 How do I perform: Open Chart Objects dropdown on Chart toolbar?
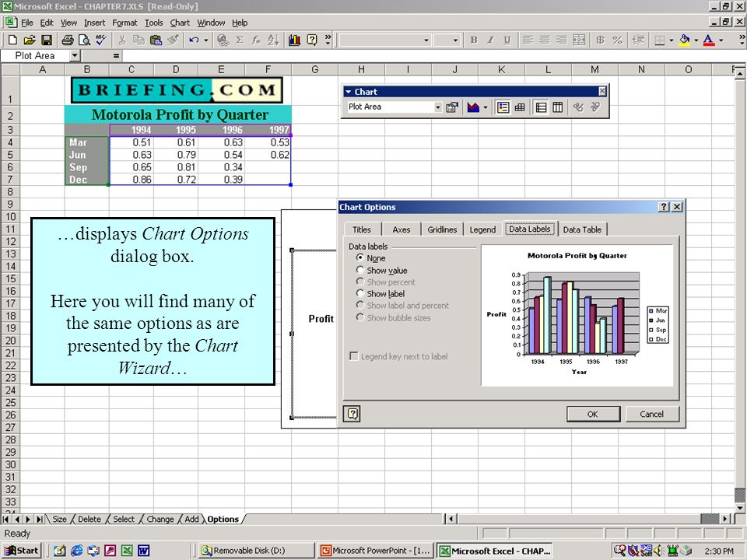point(438,107)
